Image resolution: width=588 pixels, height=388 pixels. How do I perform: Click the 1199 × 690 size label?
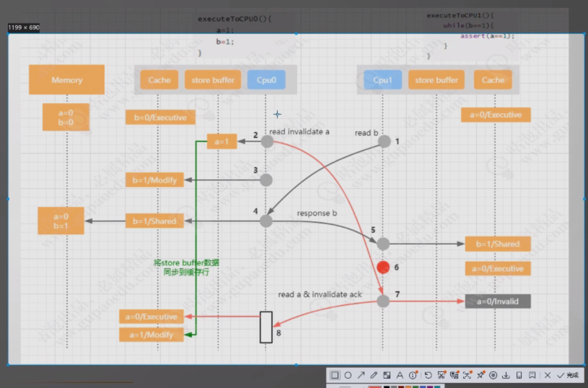(x=24, y=27)
